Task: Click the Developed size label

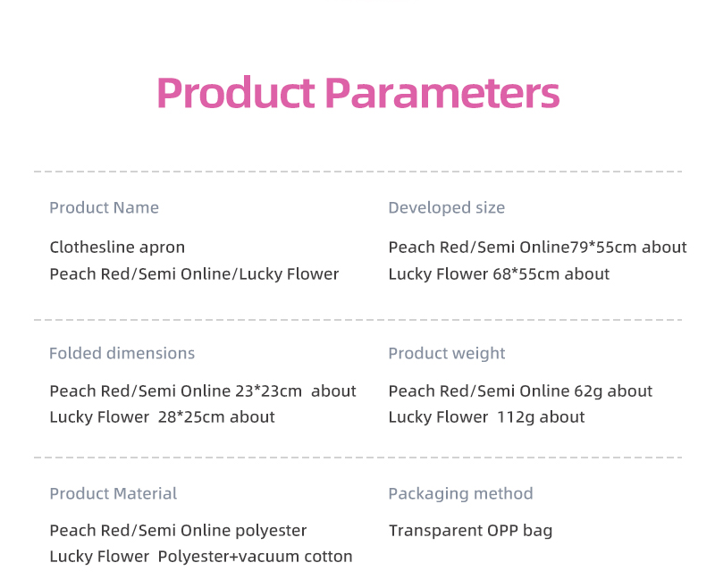Action: coord(446,208)
